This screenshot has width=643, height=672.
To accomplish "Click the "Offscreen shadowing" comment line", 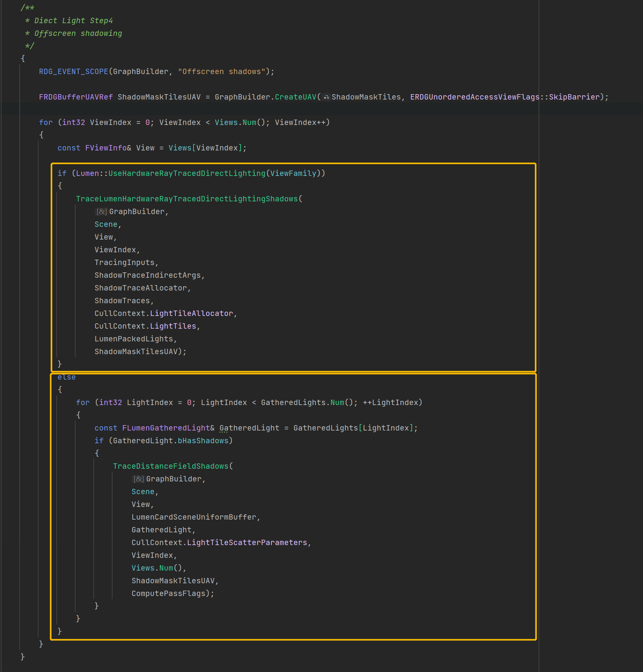I will point(78,34).
